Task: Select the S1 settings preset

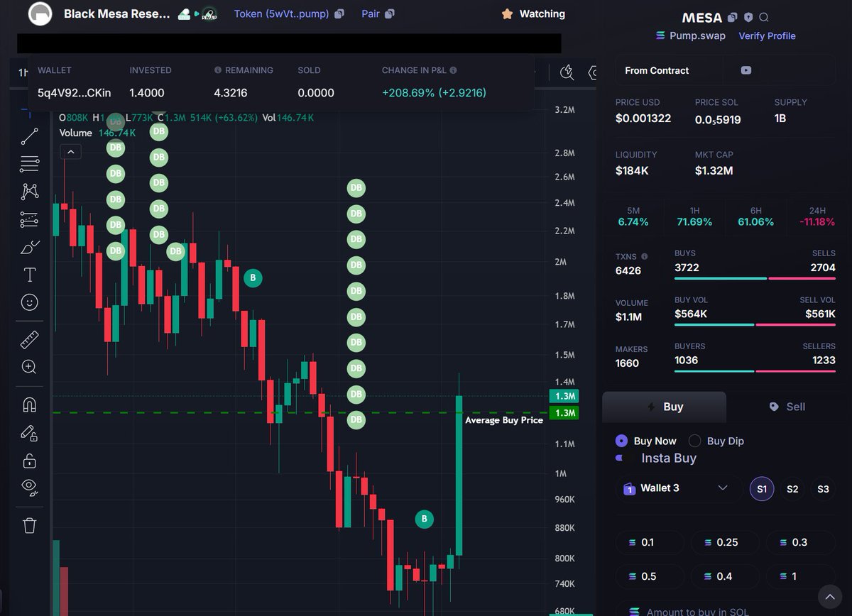Action: pyautogui.click(x=762, y=489)
